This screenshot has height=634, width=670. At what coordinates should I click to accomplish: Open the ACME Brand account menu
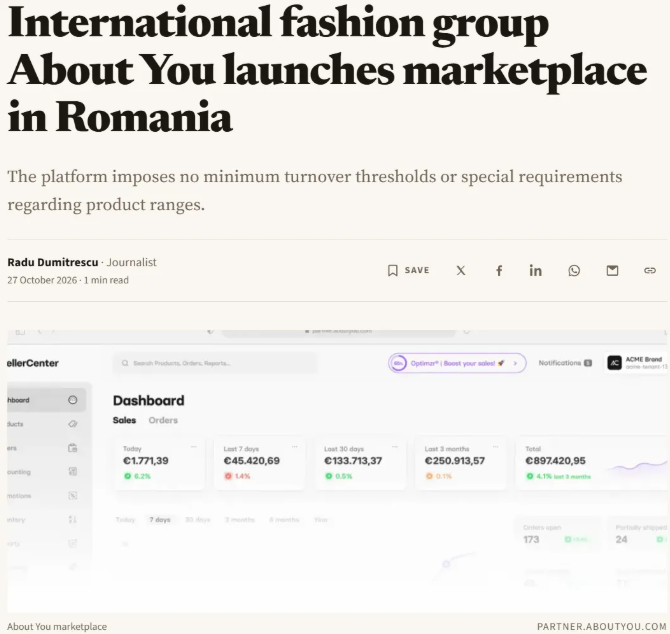pyautogui.click(x=636, y=363)
